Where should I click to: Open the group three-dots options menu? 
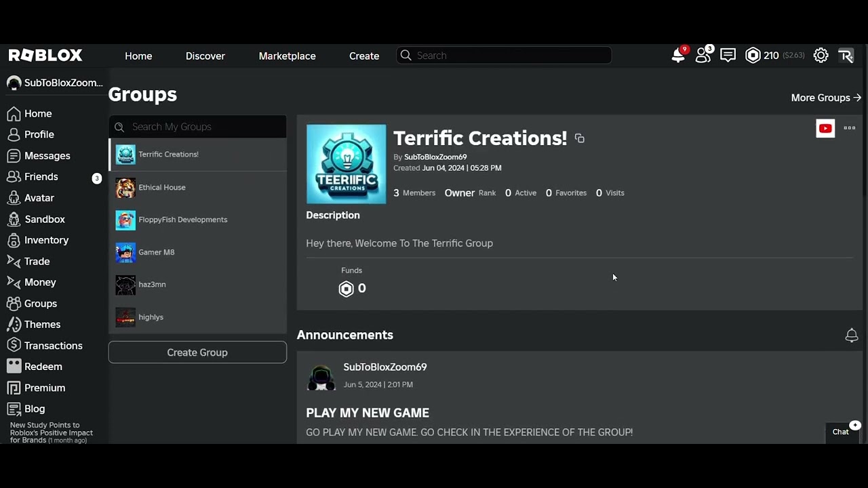point(849,127)
